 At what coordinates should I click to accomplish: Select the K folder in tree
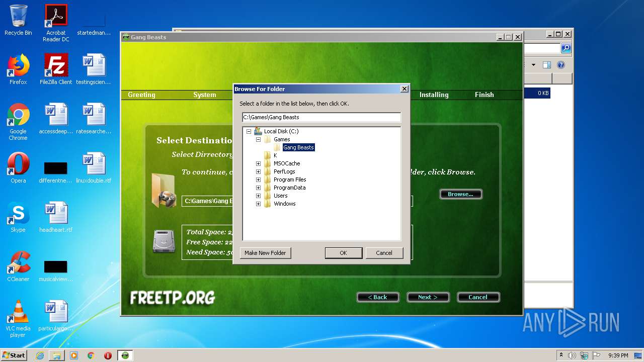pyautogui.click(x=275, y=155)
